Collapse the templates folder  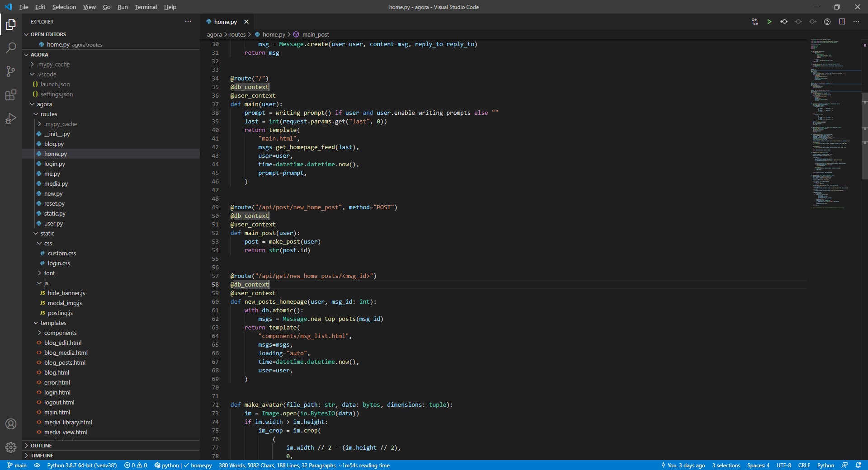click(111, 323)
